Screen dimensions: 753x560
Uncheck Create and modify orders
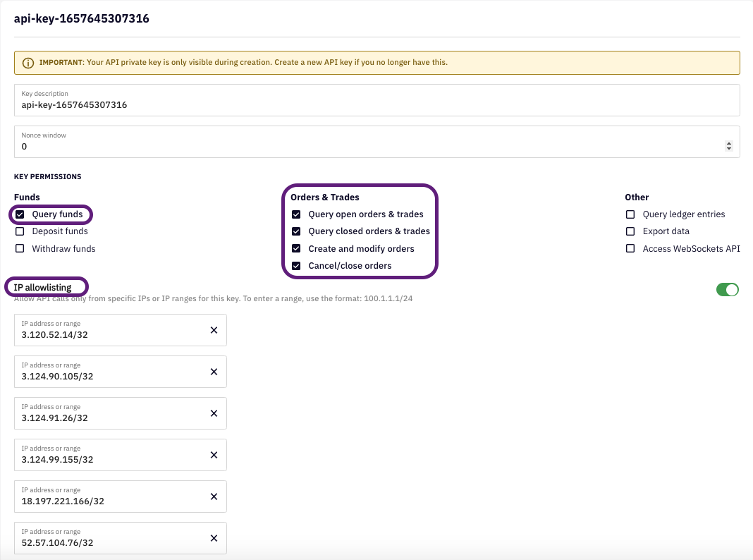296,249
